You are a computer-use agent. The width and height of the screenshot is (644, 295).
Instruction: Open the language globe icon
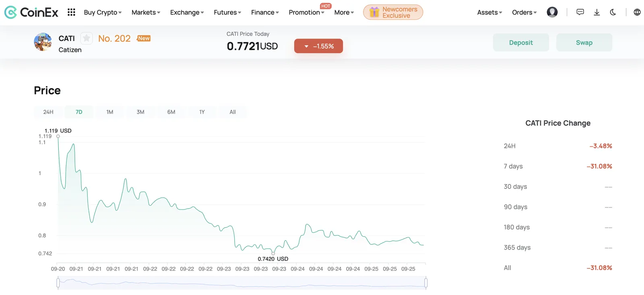pos(637,12)
